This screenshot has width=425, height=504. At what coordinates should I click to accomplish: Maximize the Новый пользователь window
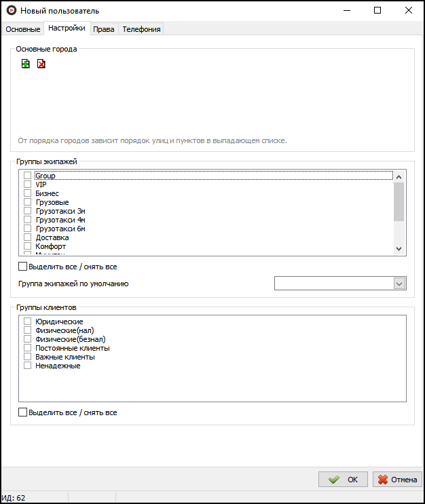[377, 11]
